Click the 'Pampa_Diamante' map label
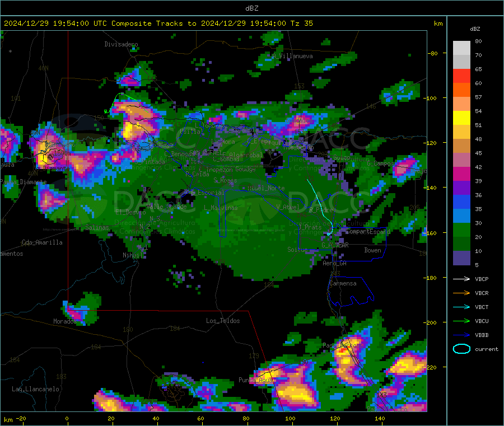Image resolution: width=504 pixels, height=426 pixels. [x=23, y=182]
